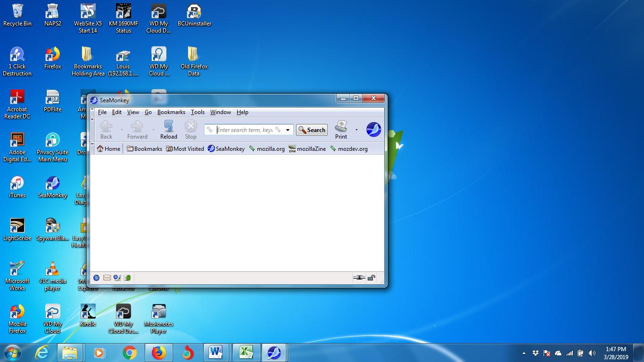Screen dimensions: 644x362
Task: Open the Tools menu
Action: pyautogui.click(x=198, y=112)
